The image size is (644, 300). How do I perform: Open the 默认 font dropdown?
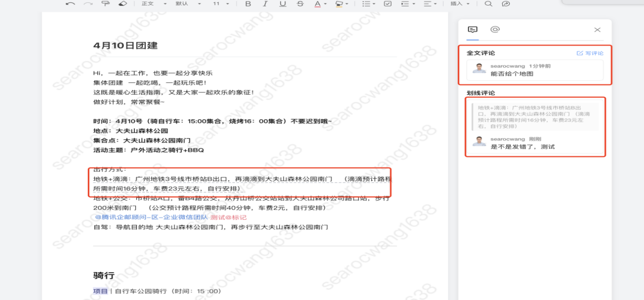click(188, 4)
